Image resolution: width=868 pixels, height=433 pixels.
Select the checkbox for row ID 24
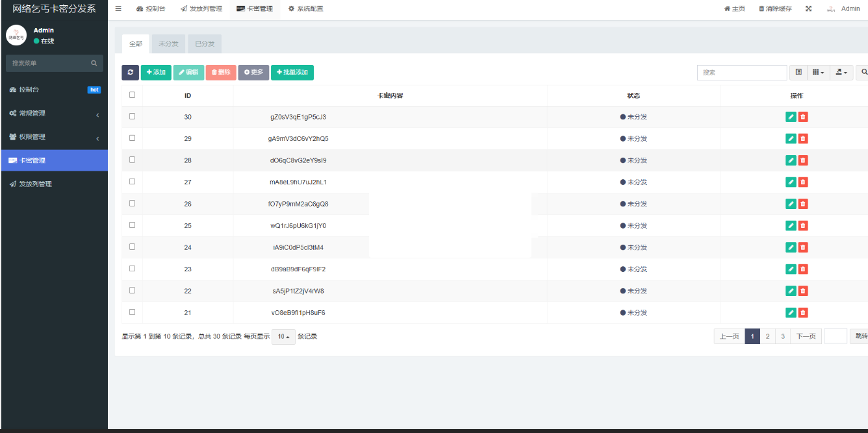click(133, 247)
